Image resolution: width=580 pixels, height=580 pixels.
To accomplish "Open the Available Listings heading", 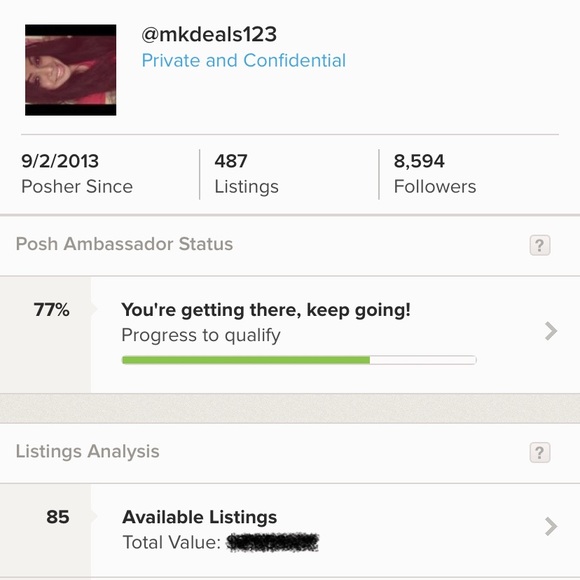I will (x=199, y=517).
